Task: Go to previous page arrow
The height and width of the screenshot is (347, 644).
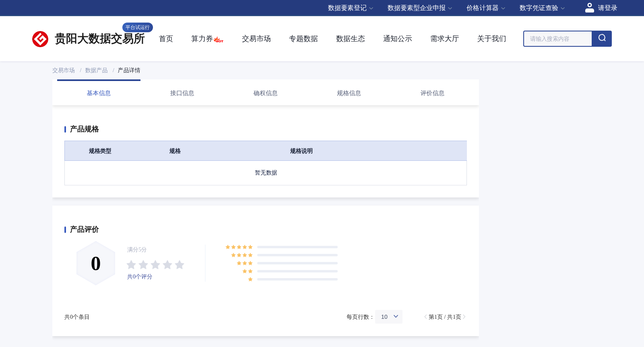Action: pos(425,317)
